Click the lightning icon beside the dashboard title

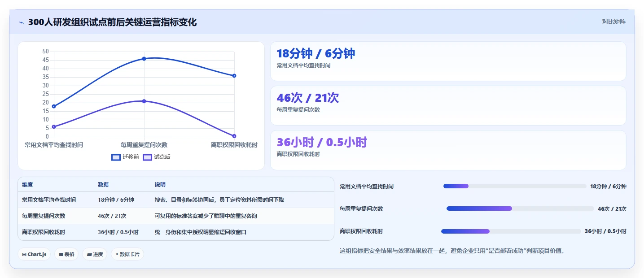(x=22, y=22)
